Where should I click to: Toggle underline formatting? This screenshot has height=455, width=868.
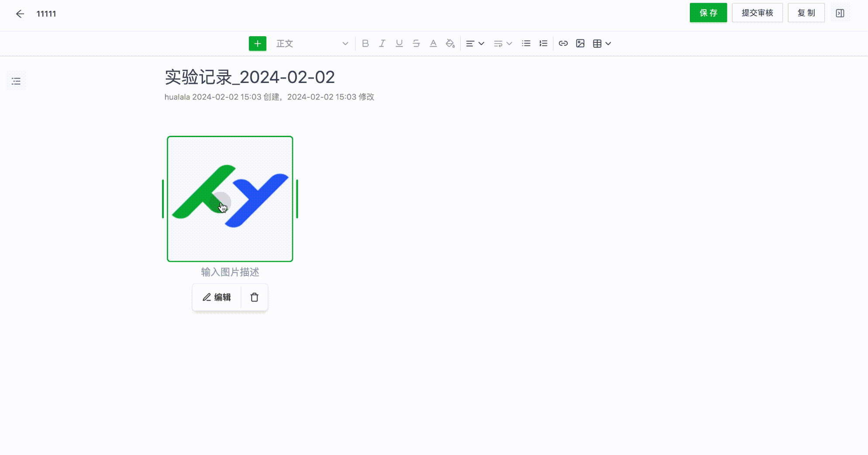tap(399, 44)
